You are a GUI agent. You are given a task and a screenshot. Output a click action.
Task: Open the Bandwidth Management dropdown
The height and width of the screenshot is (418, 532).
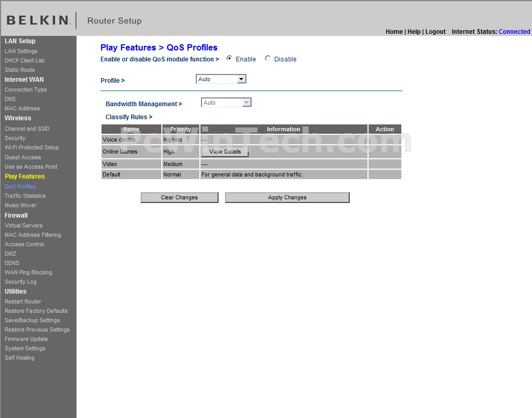click(226, 103)
